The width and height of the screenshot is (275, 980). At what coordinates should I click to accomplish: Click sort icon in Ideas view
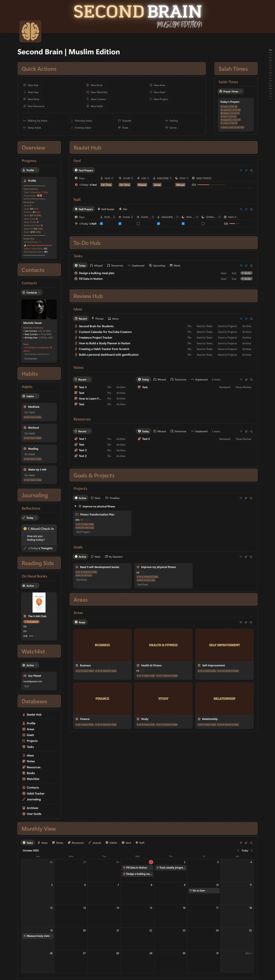tap(246, 319)
